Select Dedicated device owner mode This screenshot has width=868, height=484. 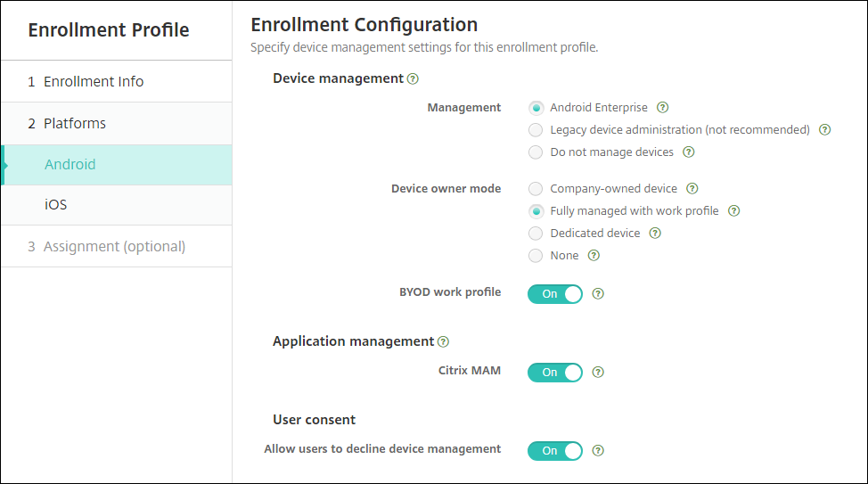coord(536,234)
